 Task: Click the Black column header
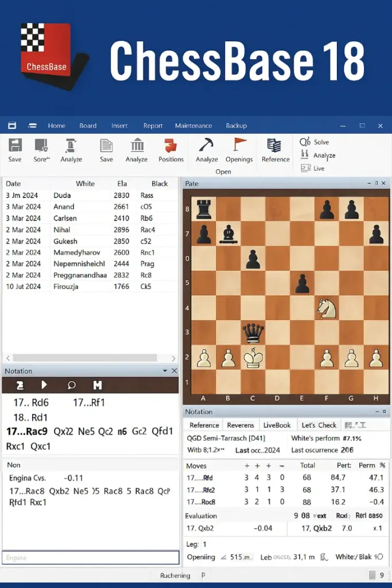pyautogui.click(x=160, y=184)
